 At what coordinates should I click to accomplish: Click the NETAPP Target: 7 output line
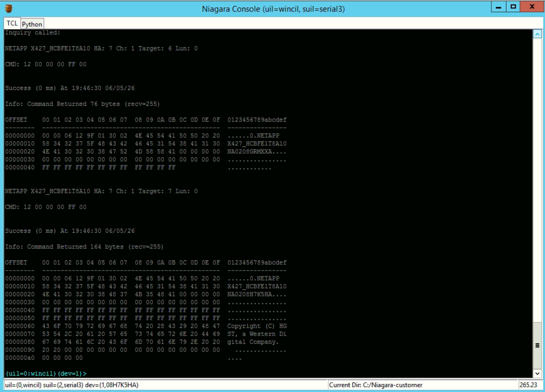coord(101,191)
